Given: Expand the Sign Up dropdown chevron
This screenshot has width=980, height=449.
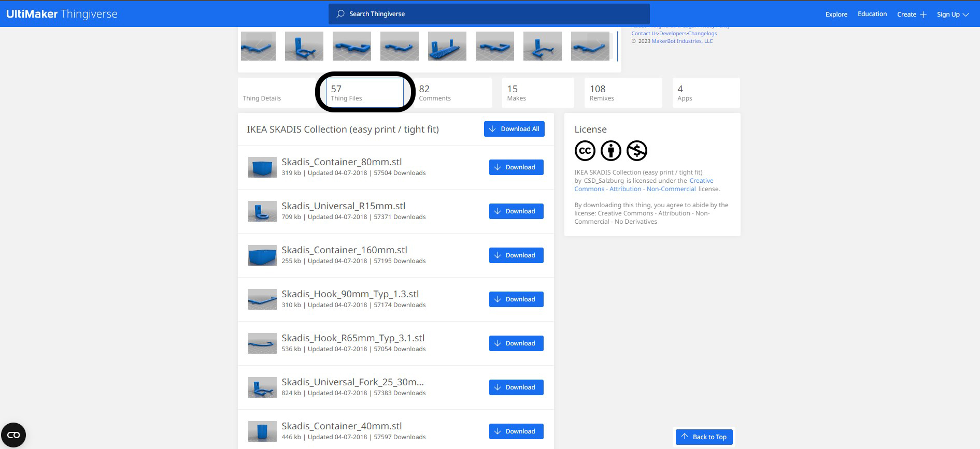Looking at the screenshot, I should [966, 15].
